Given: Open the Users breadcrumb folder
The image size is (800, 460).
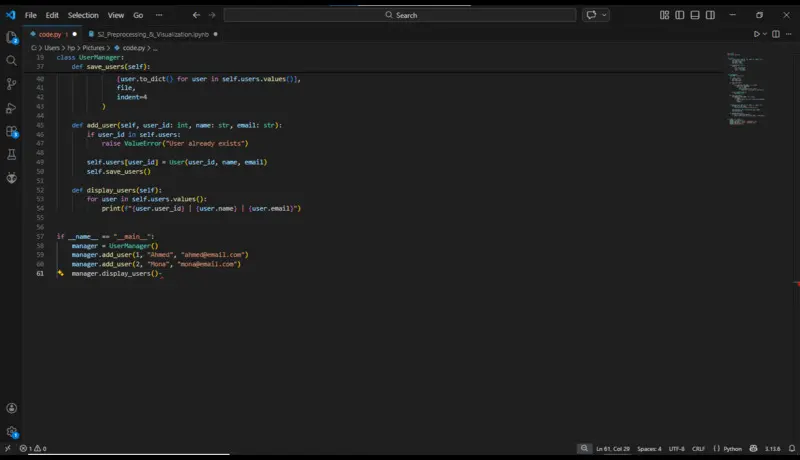Looking at the screenshot, I should pyautogui.click(x=52, y=48).
